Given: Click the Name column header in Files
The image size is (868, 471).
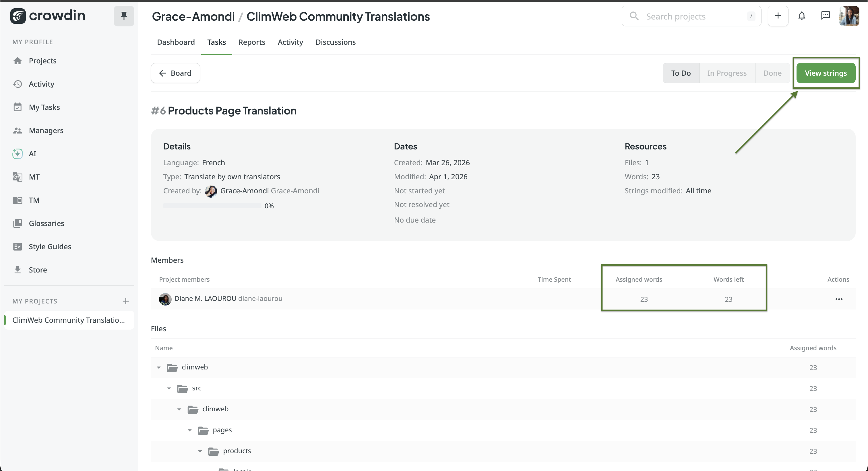Looking at the screenshot, I should 164,348.
